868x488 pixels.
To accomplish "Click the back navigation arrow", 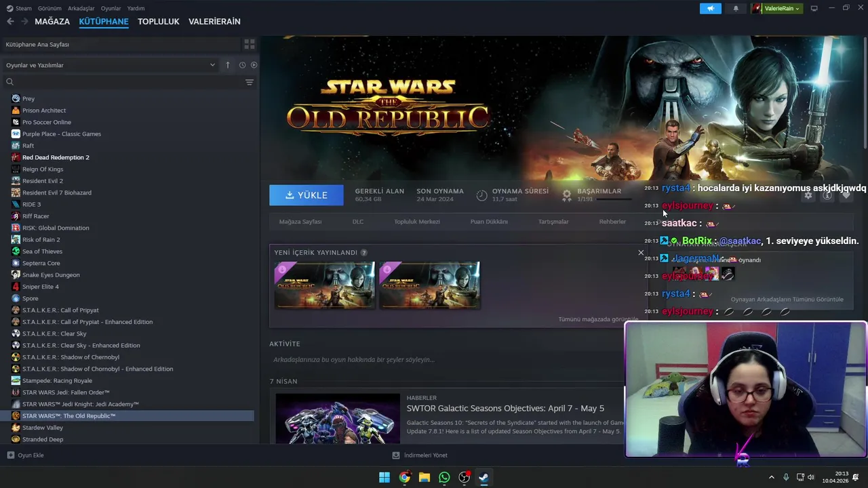I will [10, 22].
